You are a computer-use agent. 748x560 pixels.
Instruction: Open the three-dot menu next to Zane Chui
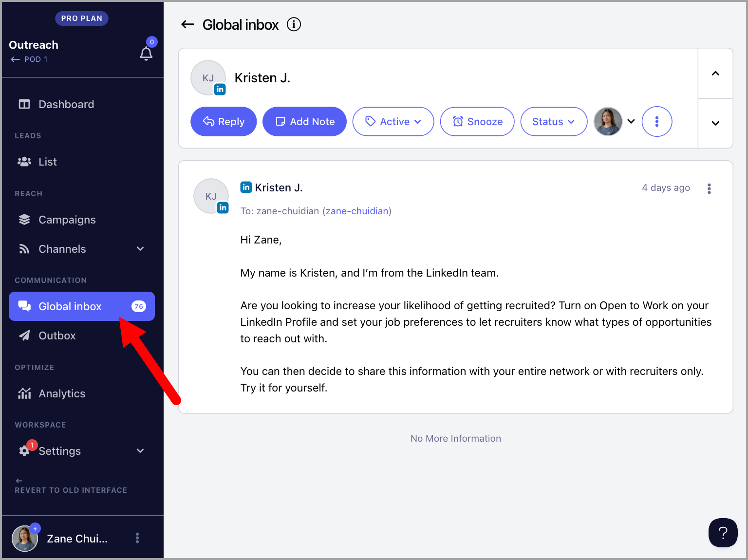click(137, 538)
